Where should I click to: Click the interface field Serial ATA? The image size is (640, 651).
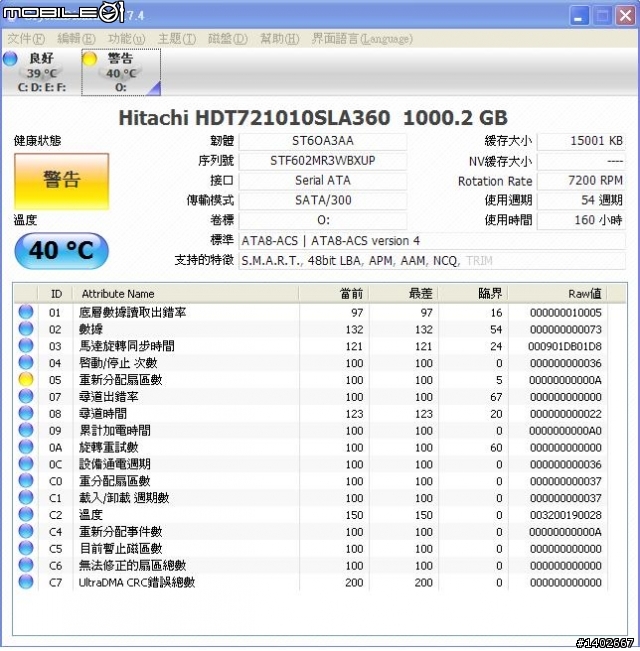click(322, 181)
